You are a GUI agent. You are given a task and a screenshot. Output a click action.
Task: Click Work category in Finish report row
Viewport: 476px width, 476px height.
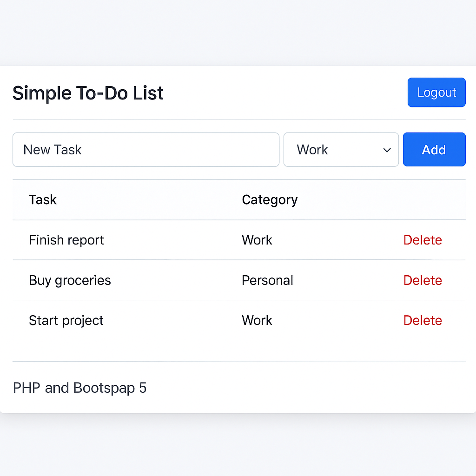(x=257, y=240)
